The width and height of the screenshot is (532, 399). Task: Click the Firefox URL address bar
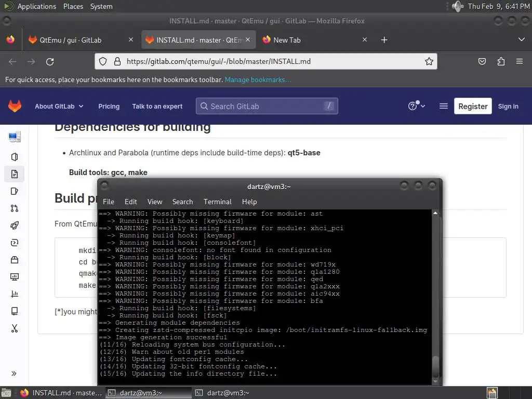(265, 61)
